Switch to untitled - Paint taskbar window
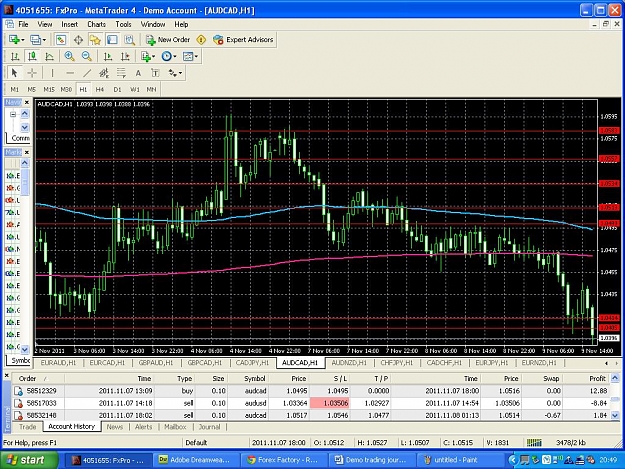 click(x=459, y=460)
